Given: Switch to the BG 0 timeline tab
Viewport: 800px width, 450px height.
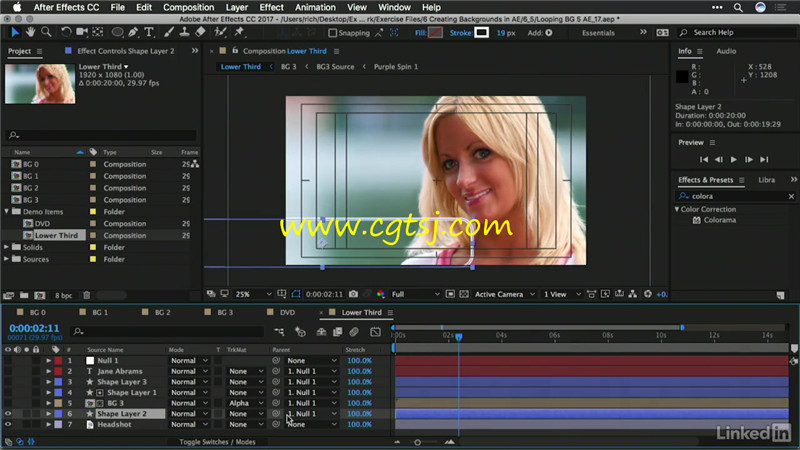Looking at the screenshot, I should pos(37,312).
